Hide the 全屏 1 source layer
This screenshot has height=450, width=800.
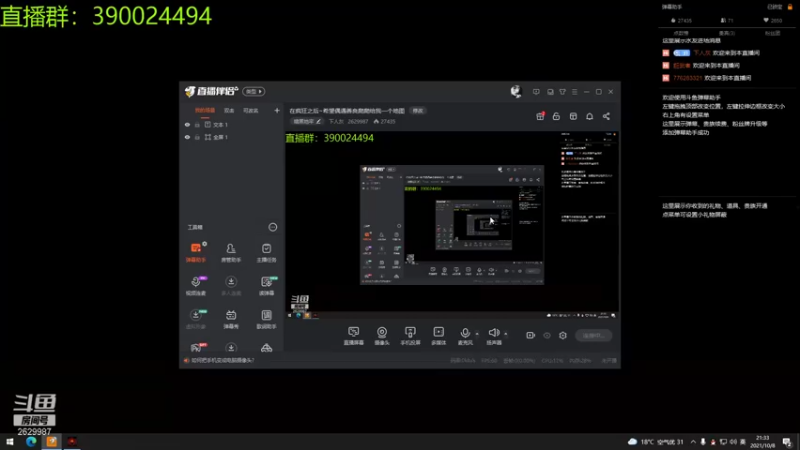pos(187,137)
